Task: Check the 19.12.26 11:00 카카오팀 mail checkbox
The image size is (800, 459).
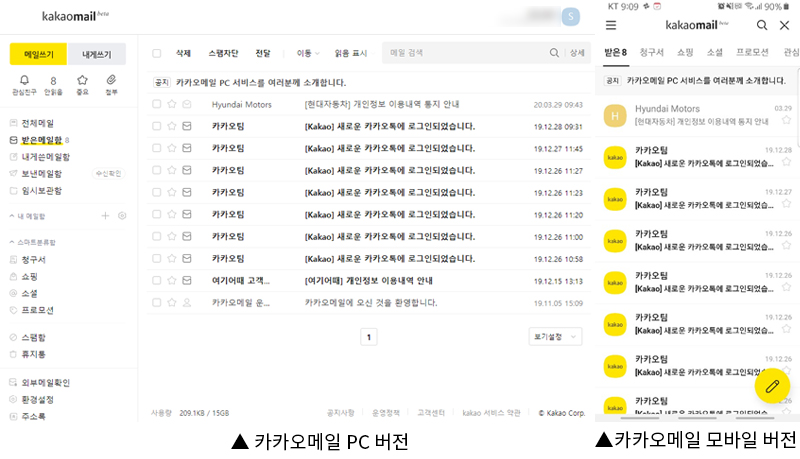Action: pyautogui.click(x=157, y=236)
